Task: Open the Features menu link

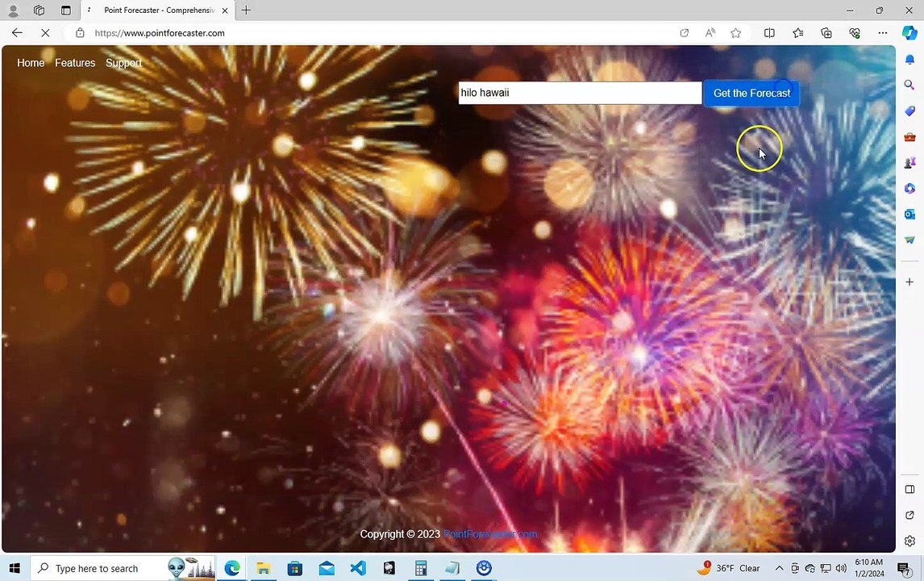Action: pos(75,63)
